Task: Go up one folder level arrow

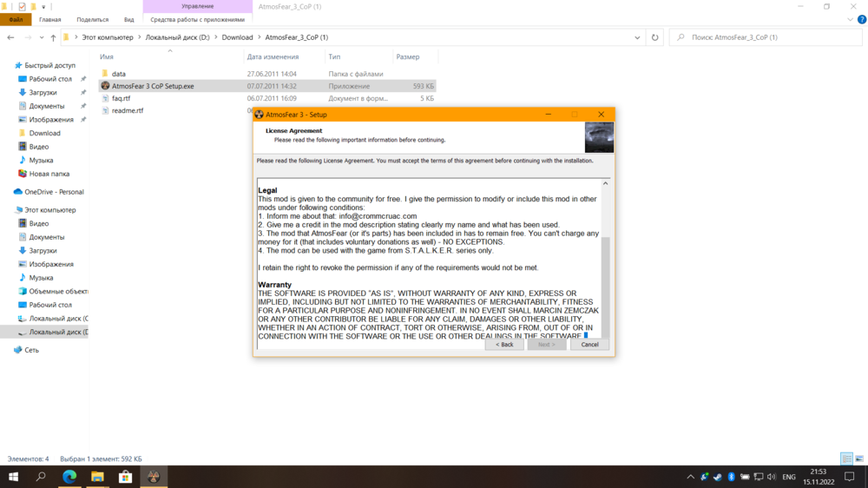Action: tap(53, 37)
